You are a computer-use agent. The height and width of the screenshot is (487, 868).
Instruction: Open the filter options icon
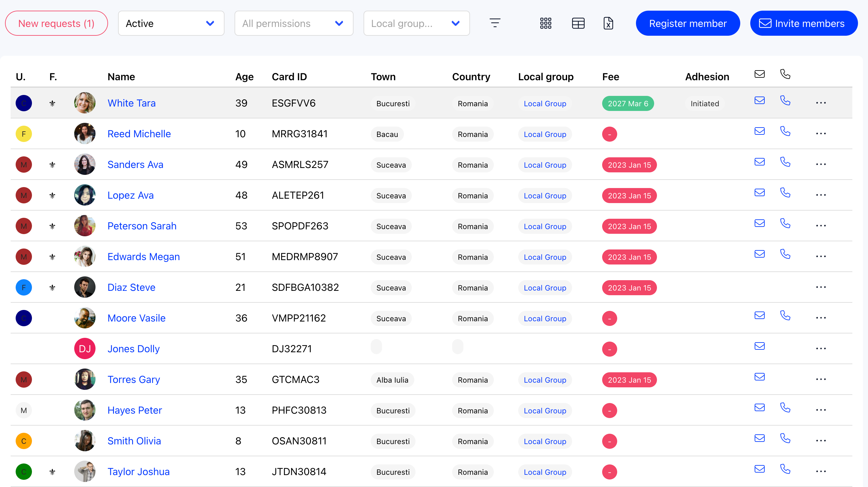(495, 23)
